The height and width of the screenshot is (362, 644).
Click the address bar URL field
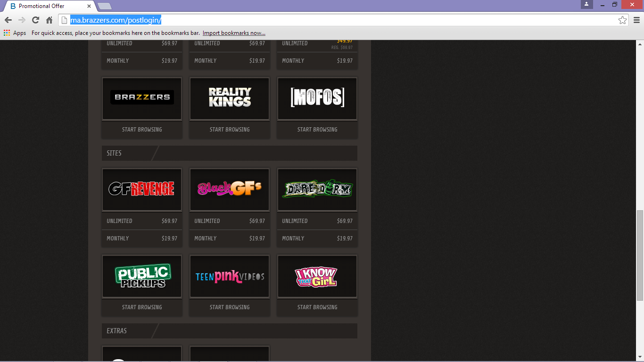[x=343, y=20]
